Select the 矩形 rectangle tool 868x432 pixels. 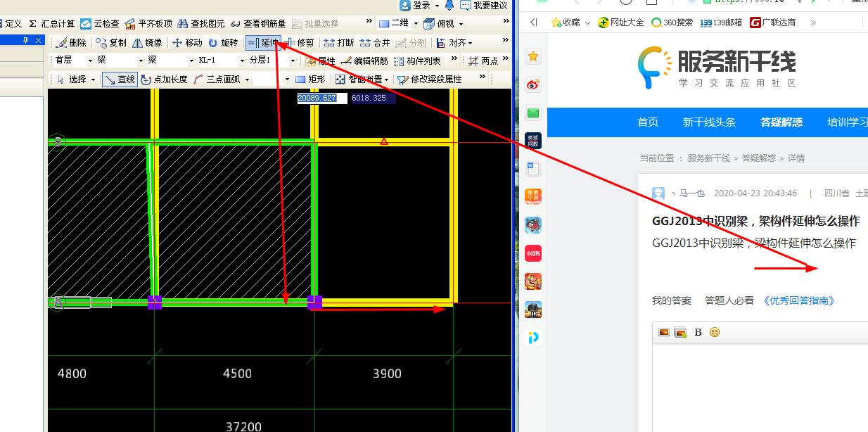tap(310, 80)
